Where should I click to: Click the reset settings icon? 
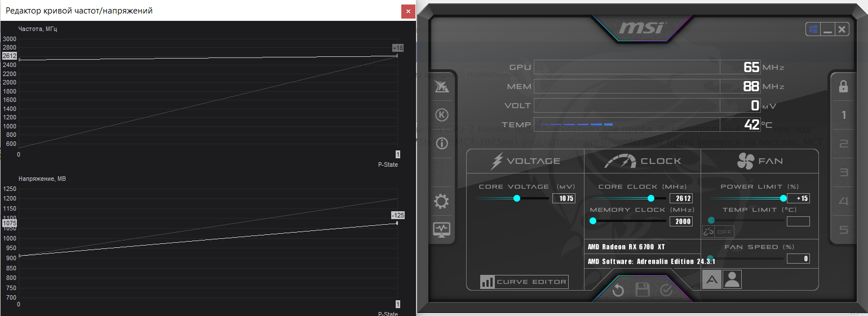click(618, 290)
